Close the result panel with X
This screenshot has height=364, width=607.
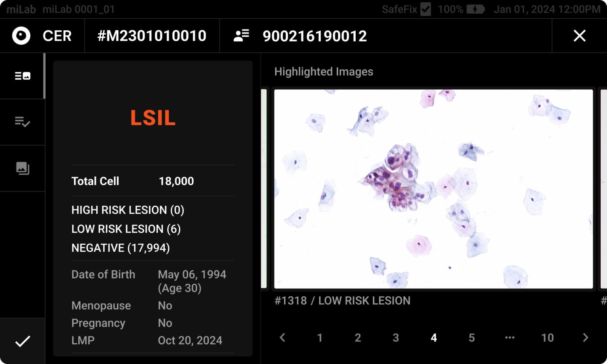coord(579,36)
